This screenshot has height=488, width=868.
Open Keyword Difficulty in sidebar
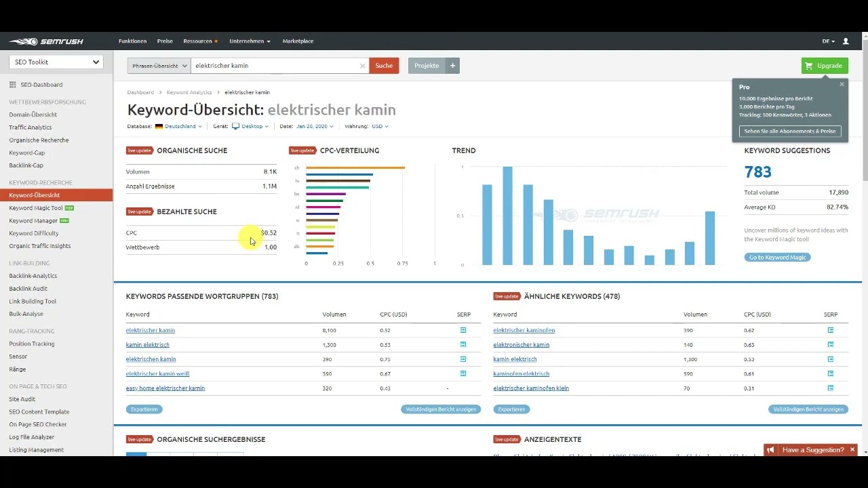coord(34,233)
